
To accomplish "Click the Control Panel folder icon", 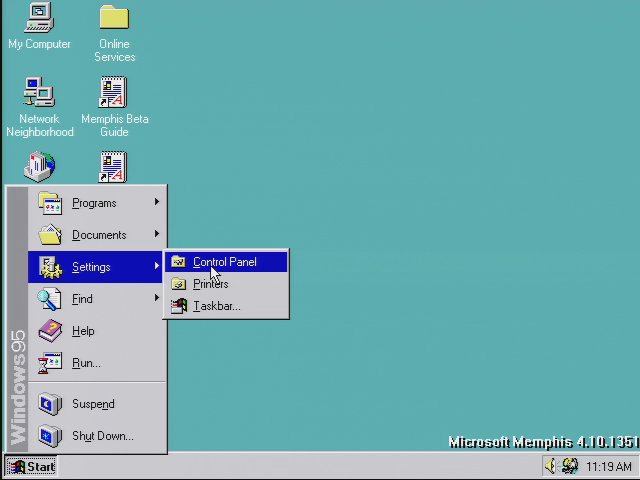I will coord(178,262).
